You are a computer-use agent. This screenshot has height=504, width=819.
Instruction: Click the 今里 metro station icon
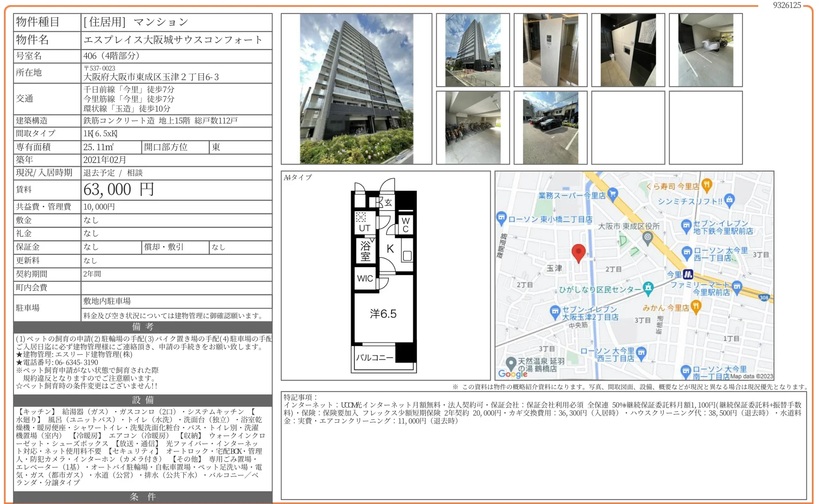(688, 274)
